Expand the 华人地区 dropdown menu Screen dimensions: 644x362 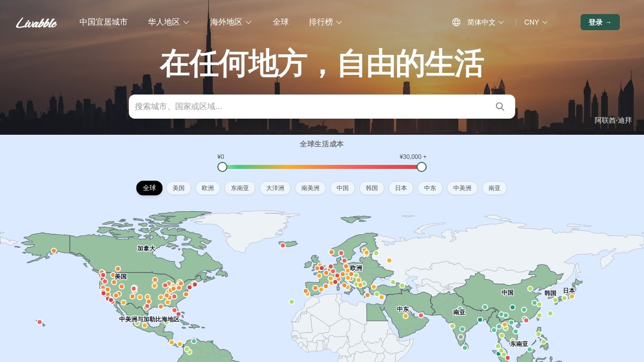click(168, 22)
